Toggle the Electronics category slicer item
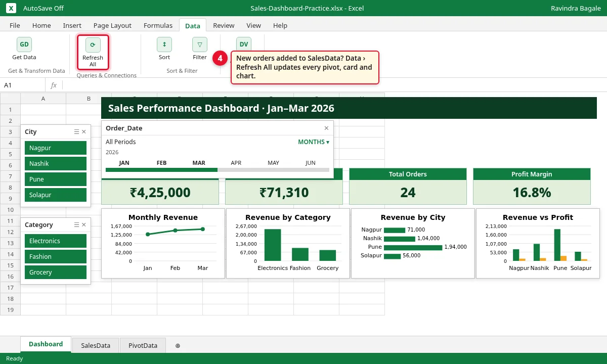This screenshot has width=607, height=364. [x=56, y=241]
